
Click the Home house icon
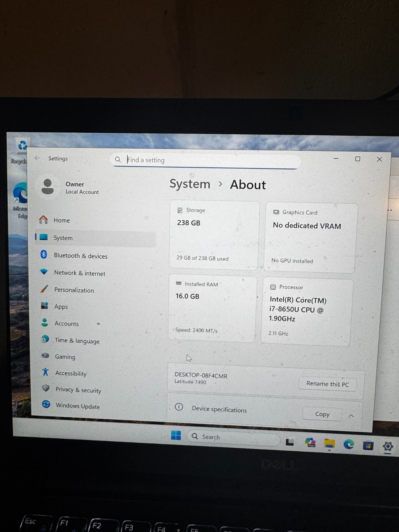pyautogui.click(x=43, y=219)
